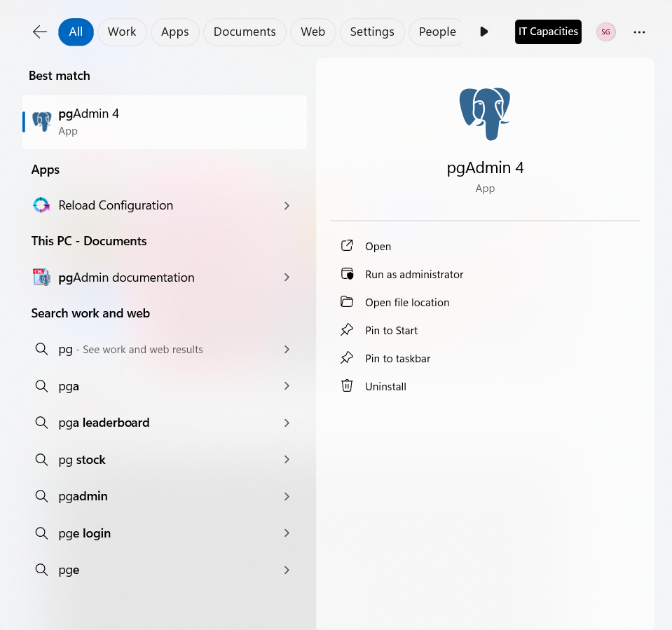Click the large pgAdmin elephant logo in preview pane
This screenshot has height=630, width=672.
coord(485,114)
